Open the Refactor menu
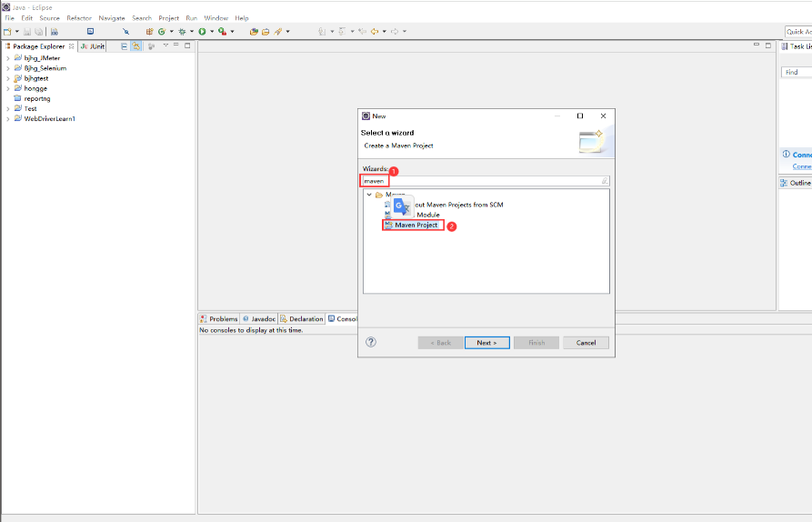This screenshot has width=812, height=522. 79,18
